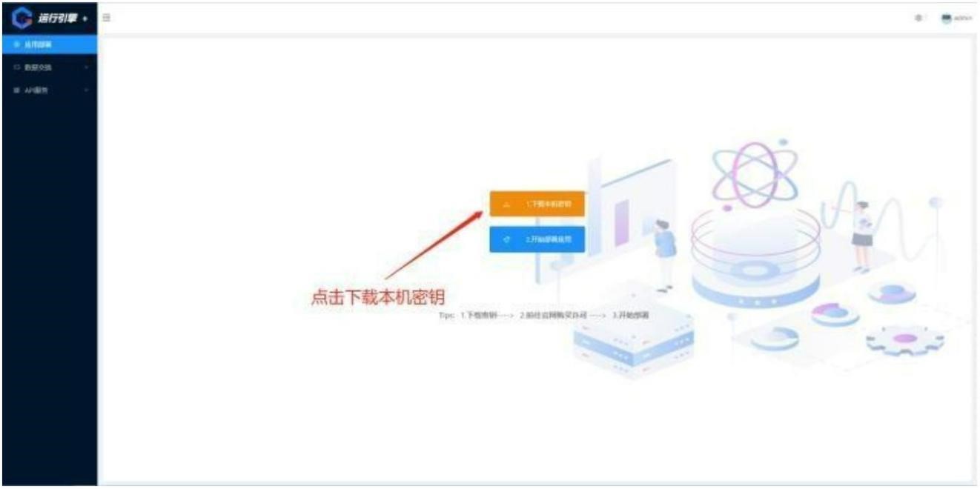Open the API服务 sidebar menu
The image size is (980, 489).
click(49, 90)
